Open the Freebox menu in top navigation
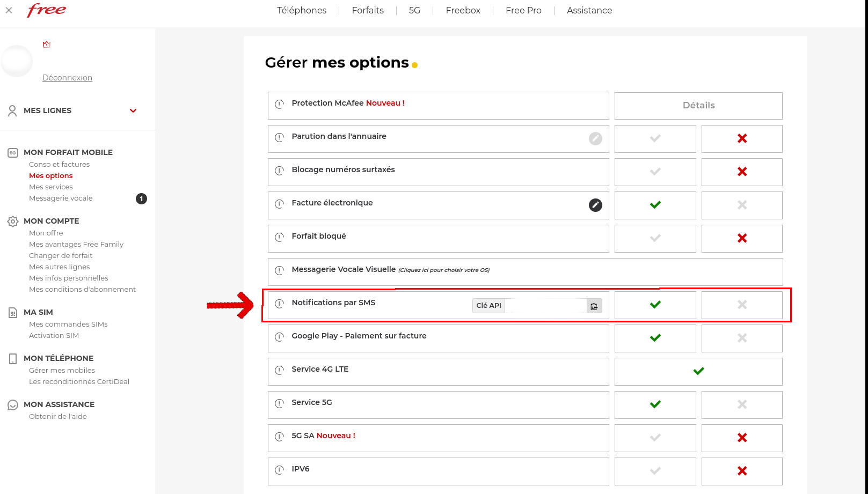 pyautogui.click(x=463, y=10)
